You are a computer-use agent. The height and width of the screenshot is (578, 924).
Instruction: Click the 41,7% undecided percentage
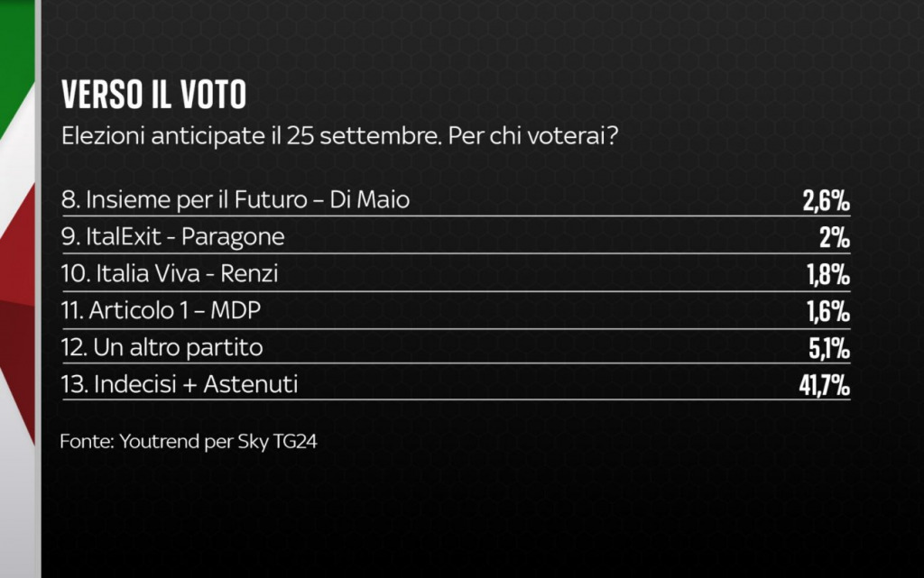(x=821, y=386)
